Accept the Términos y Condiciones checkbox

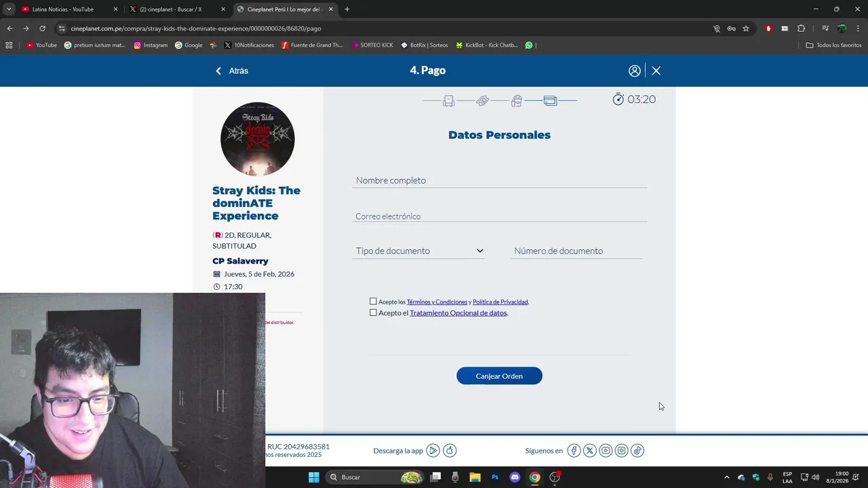(x=373, y=302)
